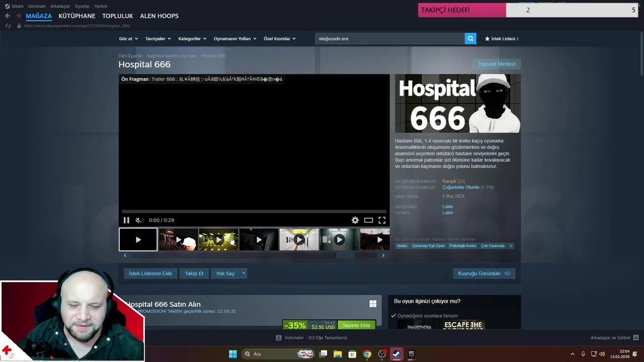This screenshot has width=644, height=362.
Task: Select the Psikolojik Korku tag
Action: (463, 246)
